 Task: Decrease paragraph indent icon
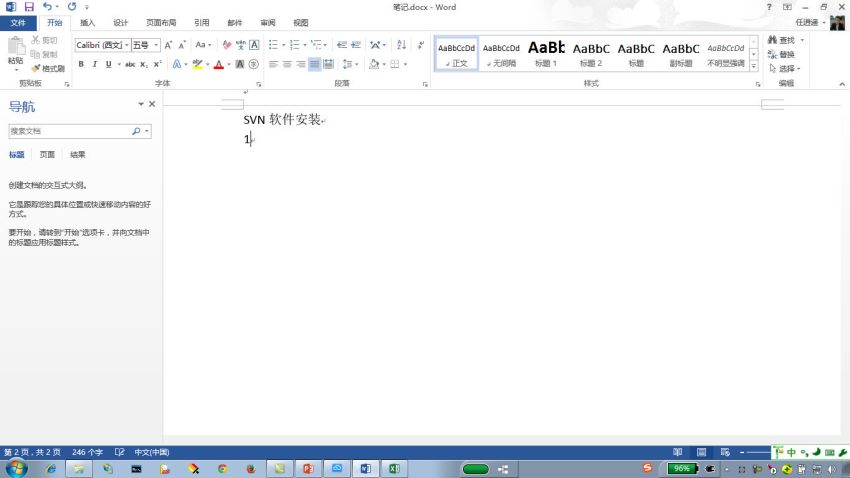[x=342, y=45]
